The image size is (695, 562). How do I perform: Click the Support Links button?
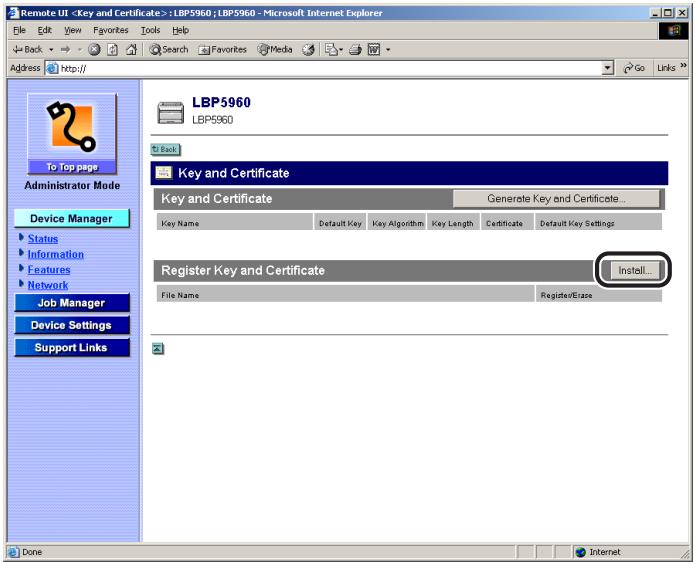pos(72,347)
